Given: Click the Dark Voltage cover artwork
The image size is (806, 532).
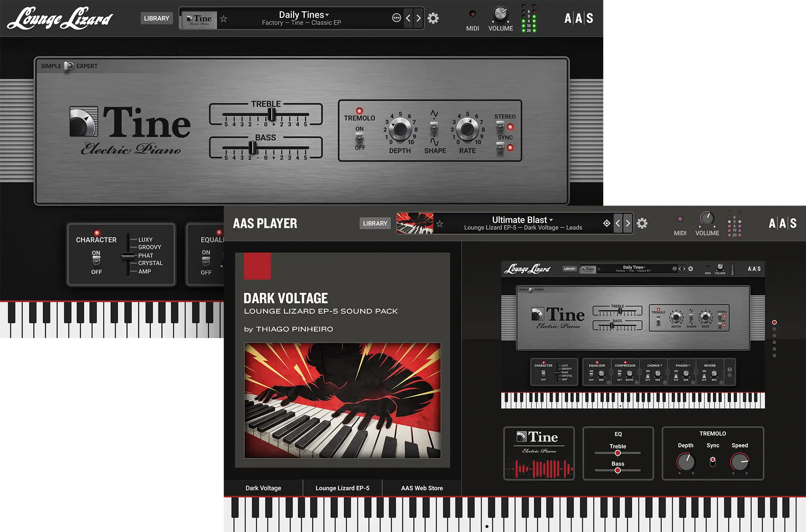Looking at the screenshot, I should click(343, 400).
